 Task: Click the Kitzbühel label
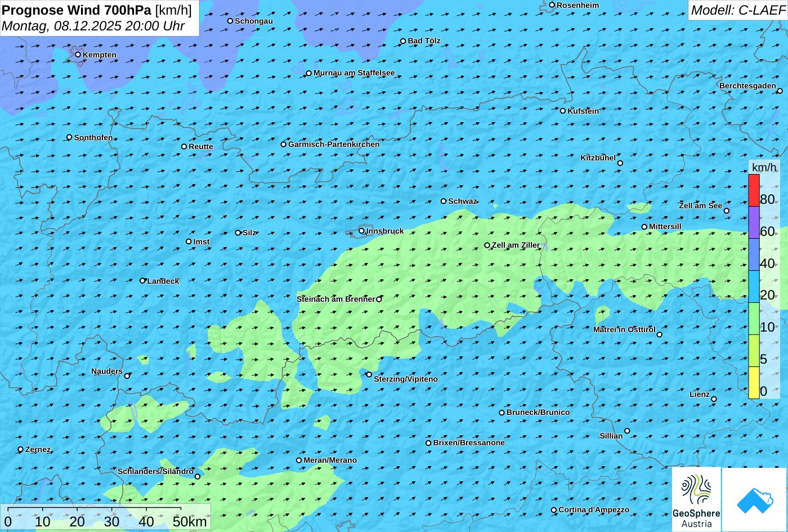(x=598, y=158)
